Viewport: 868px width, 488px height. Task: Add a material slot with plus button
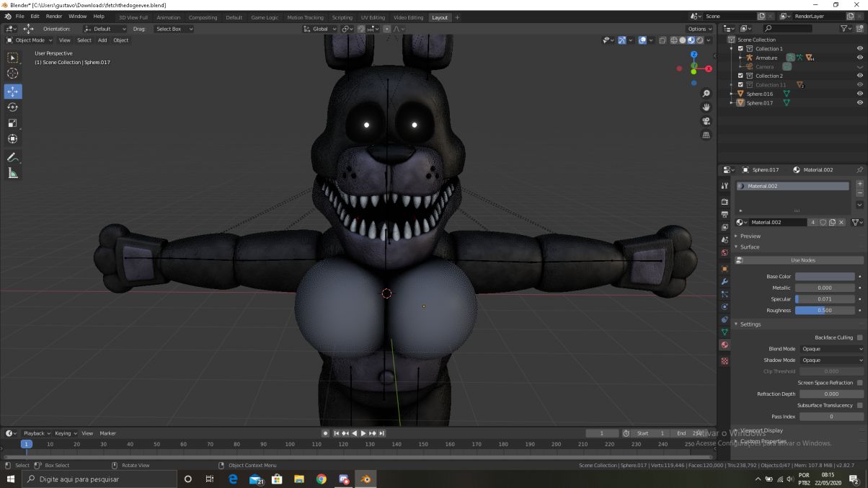pos(859,185)
